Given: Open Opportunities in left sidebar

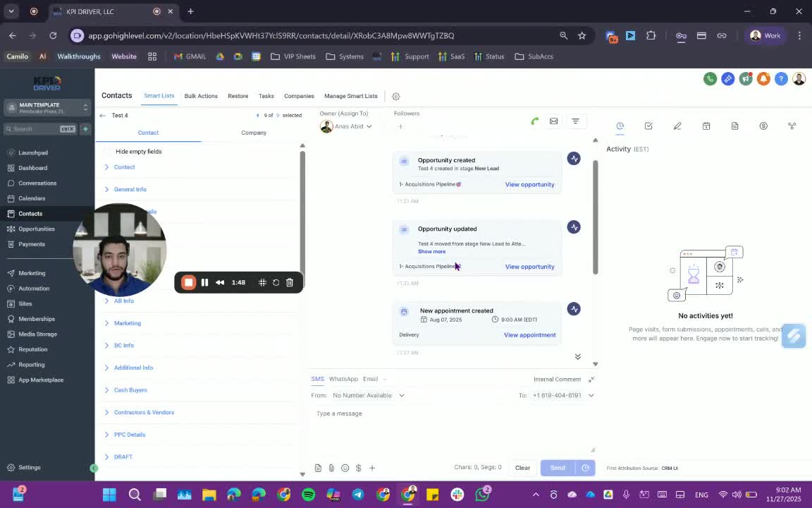Looking at the screenshot, I should (36, 229).
